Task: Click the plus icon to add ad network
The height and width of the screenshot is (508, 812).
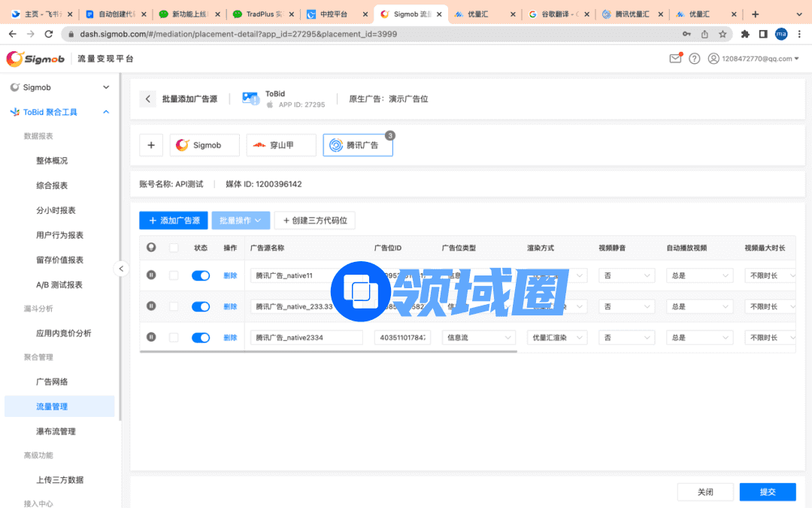Action: pos(151,145)
